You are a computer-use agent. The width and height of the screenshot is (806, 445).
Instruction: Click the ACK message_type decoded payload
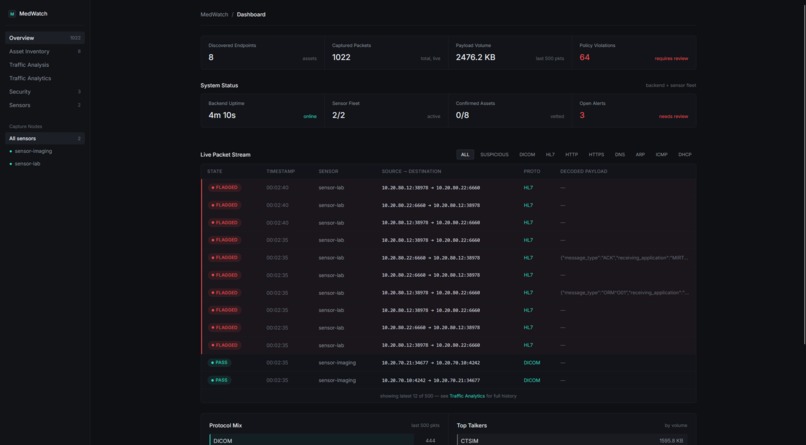click(x=624, y=258)
